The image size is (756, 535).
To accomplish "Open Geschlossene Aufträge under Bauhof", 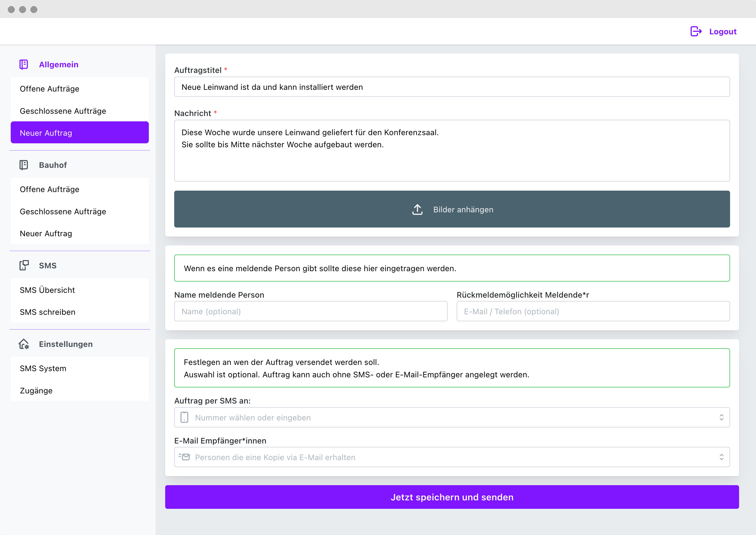I will click(63, 211).
